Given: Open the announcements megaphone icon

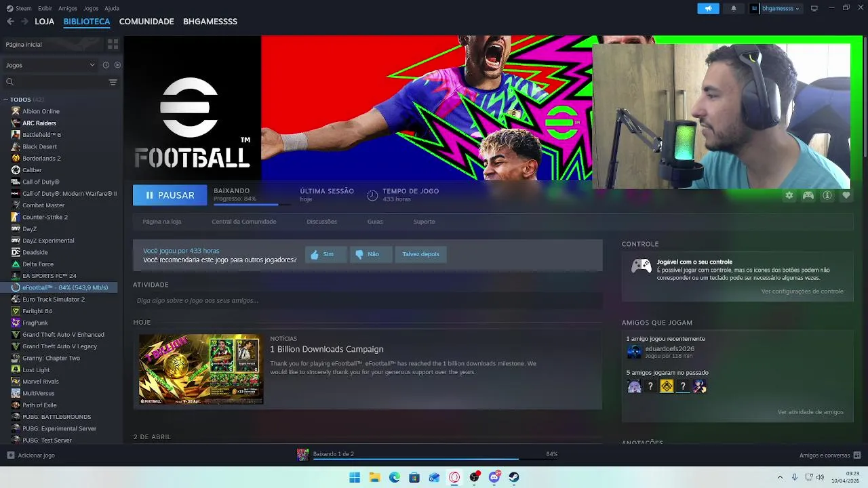Looking at the screenshot, I should [708, 8].
